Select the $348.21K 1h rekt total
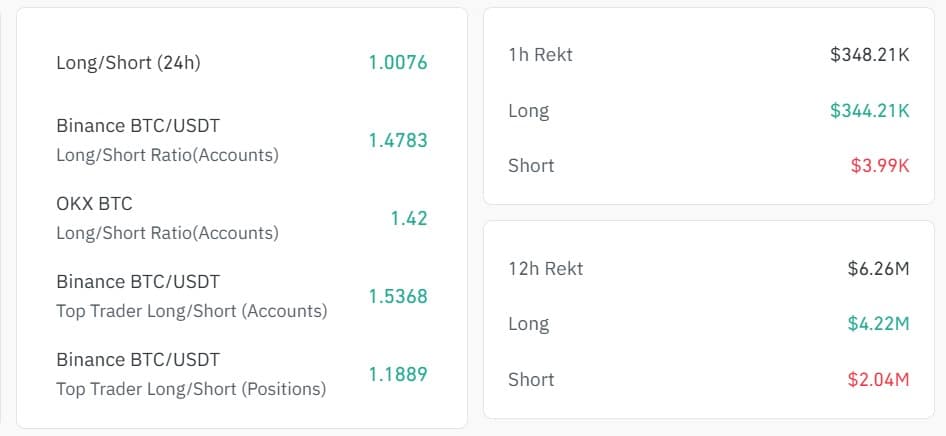The height and width of the screenshot is (436, 946). click(x=869, y=55)
